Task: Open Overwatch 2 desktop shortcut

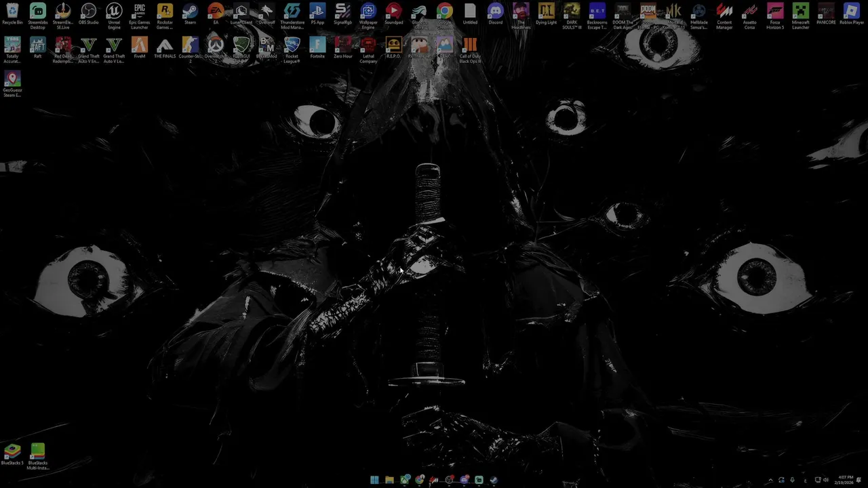Action: pos(216,50)
